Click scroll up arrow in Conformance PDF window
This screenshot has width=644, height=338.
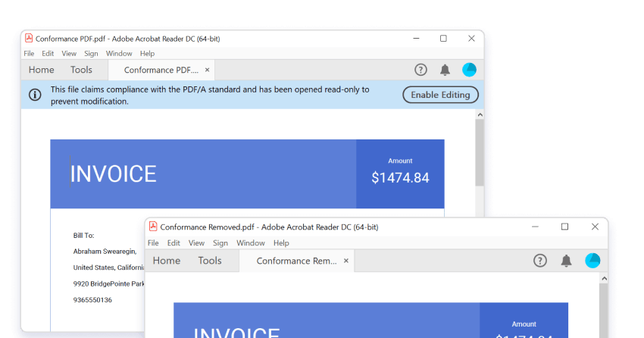(x=479, y=114)
